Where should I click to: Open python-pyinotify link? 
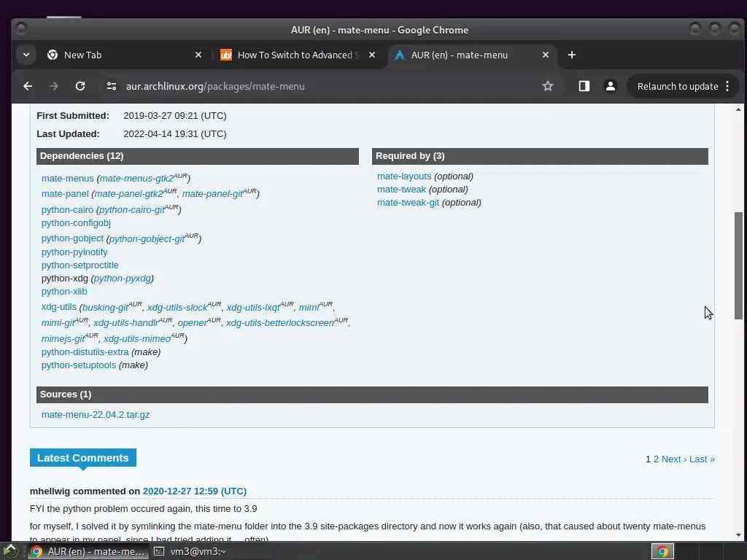coord(74,252)
